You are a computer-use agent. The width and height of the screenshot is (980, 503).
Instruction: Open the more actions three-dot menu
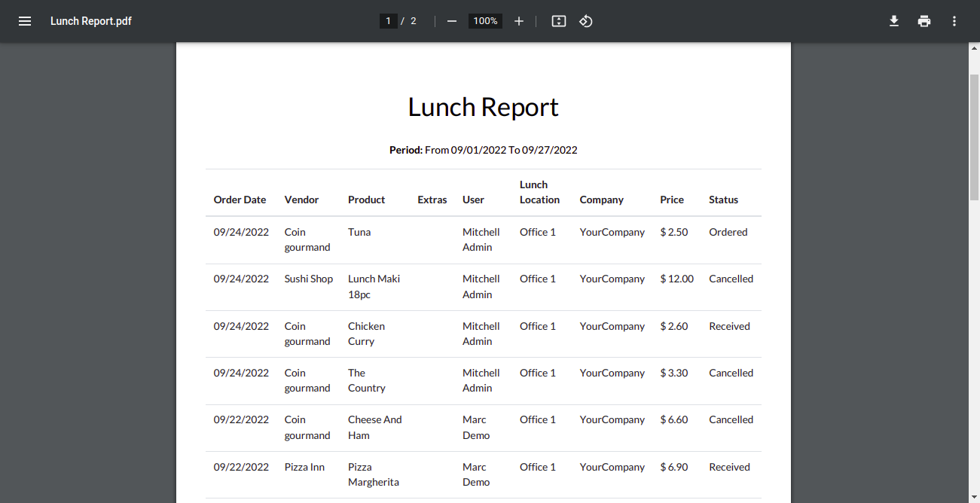[x=954, y=21]
